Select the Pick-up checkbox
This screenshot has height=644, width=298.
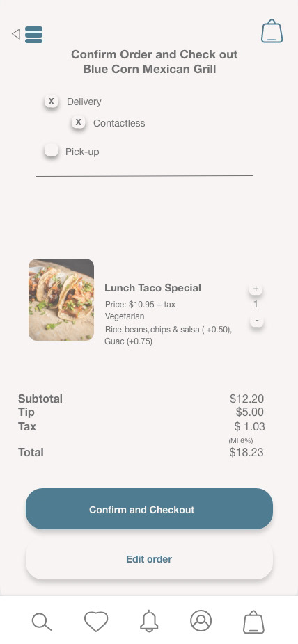[52, 150]
